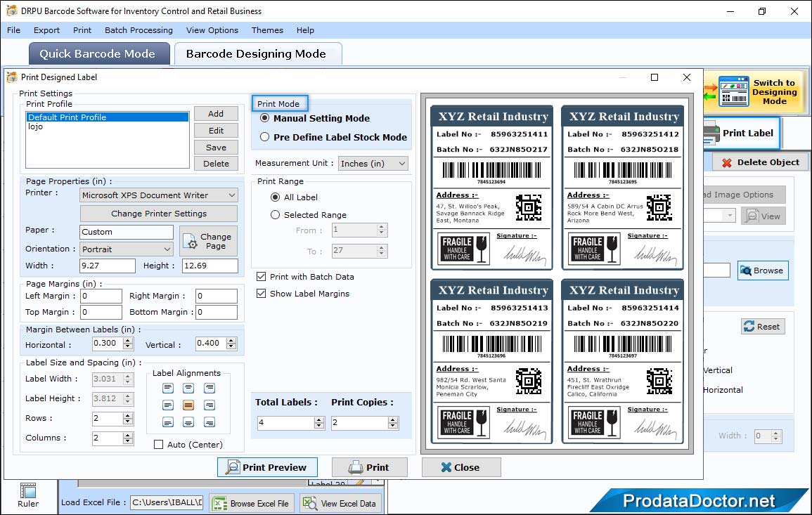Image resolution: width=812 pixels, height=515 pixels.
Task: Click Left Margin input field
Action: click(101, 296)
